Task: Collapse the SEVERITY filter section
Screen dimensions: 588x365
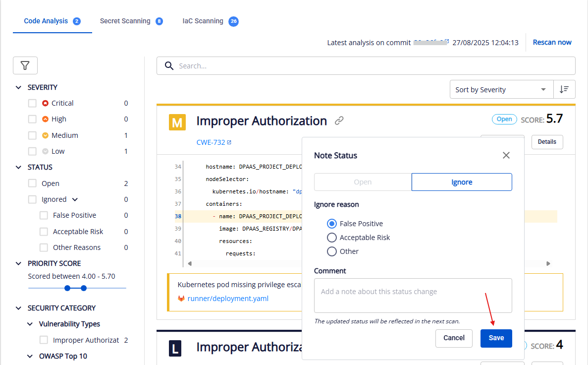Action: click(19, 87)
